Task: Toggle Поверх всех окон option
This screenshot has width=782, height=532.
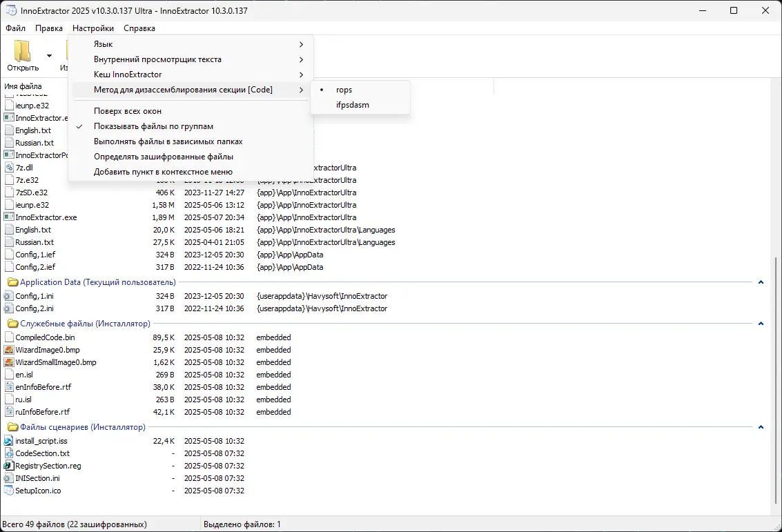Action: coord(190,111)
